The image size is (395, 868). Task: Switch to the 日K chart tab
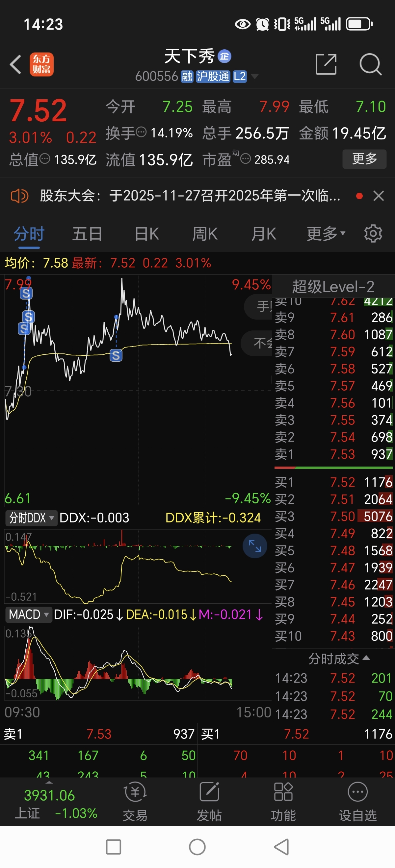point(147,233)
